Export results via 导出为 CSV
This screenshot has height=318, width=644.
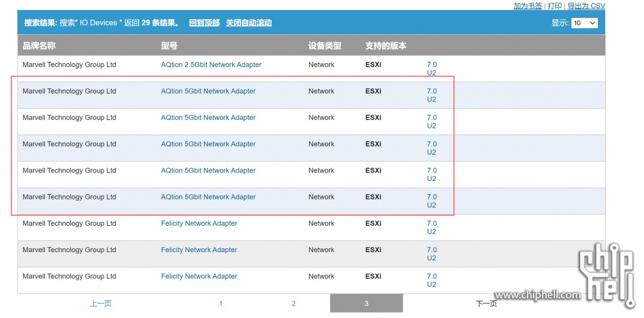click(x=585, y=6)
